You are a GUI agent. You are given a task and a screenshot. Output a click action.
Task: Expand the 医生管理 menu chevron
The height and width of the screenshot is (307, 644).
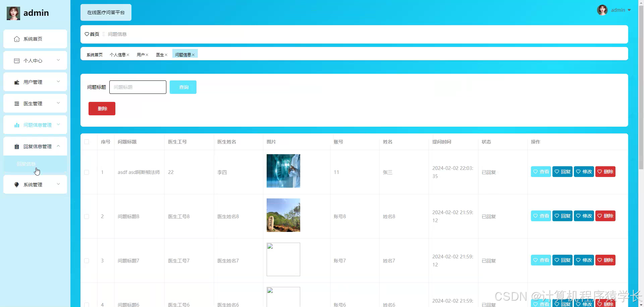click(x=58, y=103)
